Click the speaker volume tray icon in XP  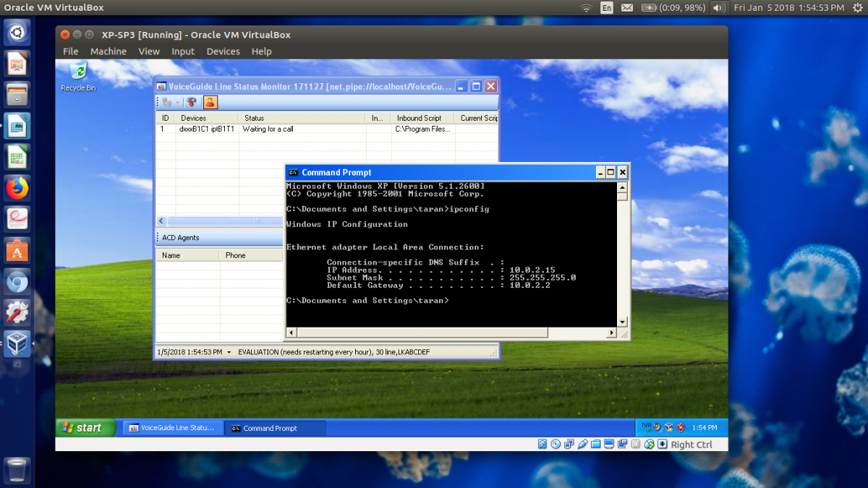tap(657, 427)
